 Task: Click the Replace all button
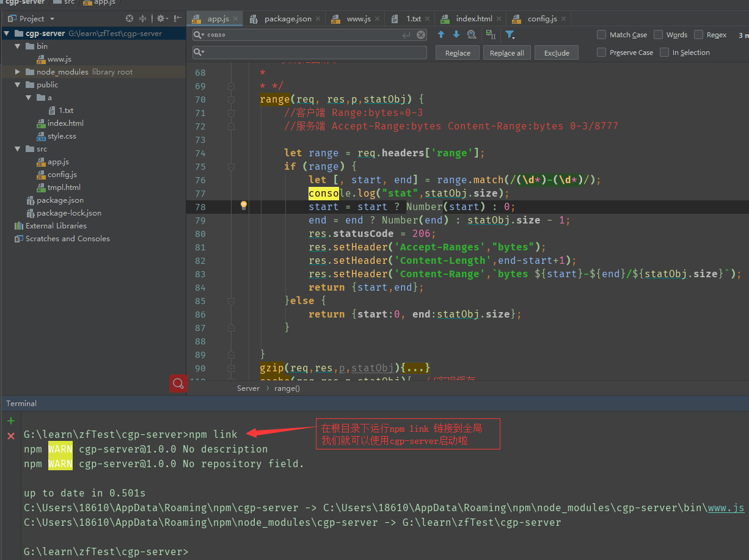[x=506, y=53]
